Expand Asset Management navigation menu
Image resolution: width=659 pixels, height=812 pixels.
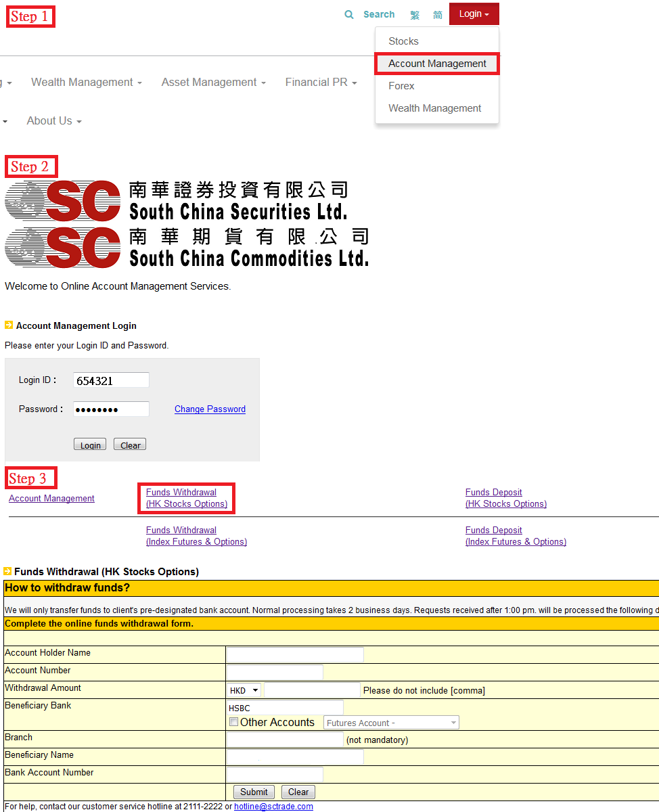pos(213,83)
